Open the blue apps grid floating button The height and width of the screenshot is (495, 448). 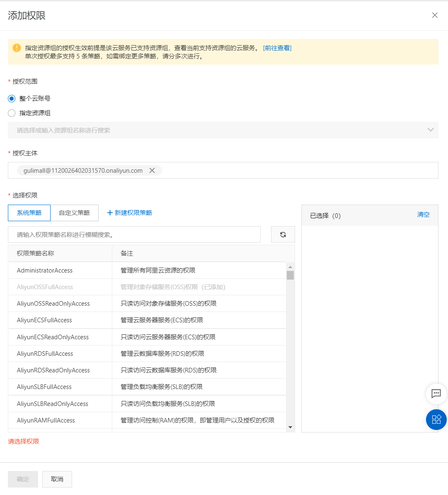(x=436, y=420)
